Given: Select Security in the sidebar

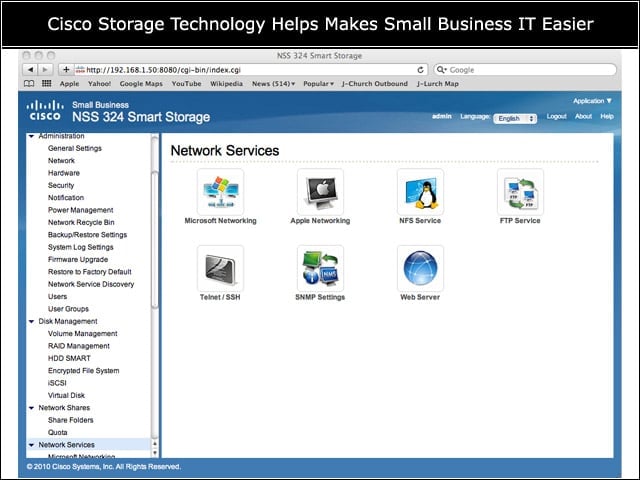Looking at the screenshot, I should pos(61,185).
